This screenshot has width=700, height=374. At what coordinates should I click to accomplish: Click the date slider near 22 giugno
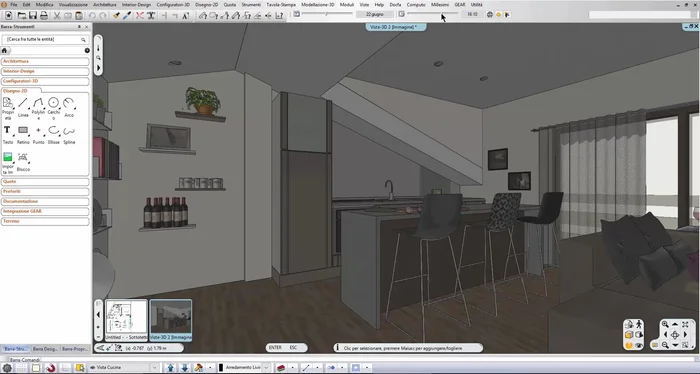(326, 14)
